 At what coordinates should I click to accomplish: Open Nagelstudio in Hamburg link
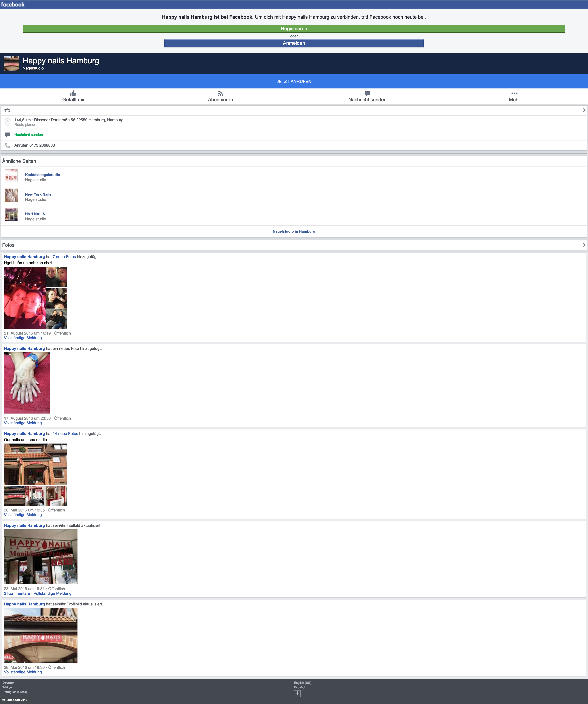click(x=294, y=231)
